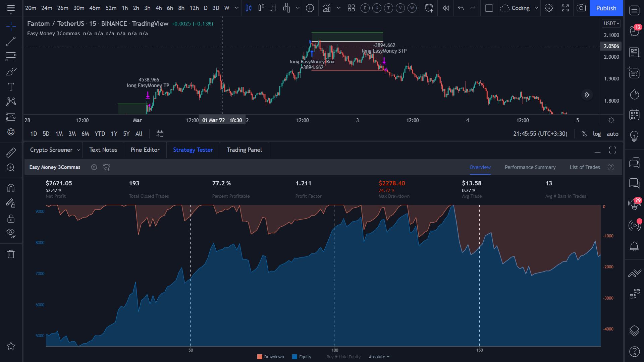Open the prediction and measurement tools
Screen dimensions: 644x362
click(x=11, y=117)
